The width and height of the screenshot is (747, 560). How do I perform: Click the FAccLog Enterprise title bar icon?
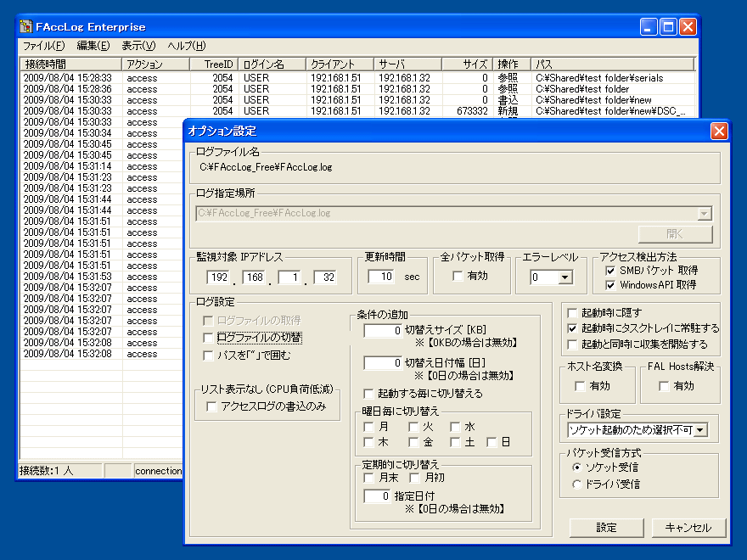coord(25,26)
